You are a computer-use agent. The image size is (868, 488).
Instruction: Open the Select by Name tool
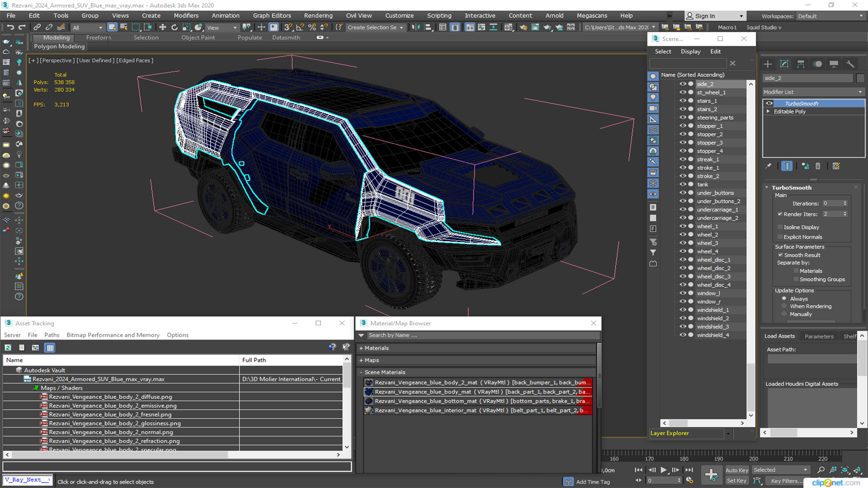pyautogui.click(x=124, y=28)
